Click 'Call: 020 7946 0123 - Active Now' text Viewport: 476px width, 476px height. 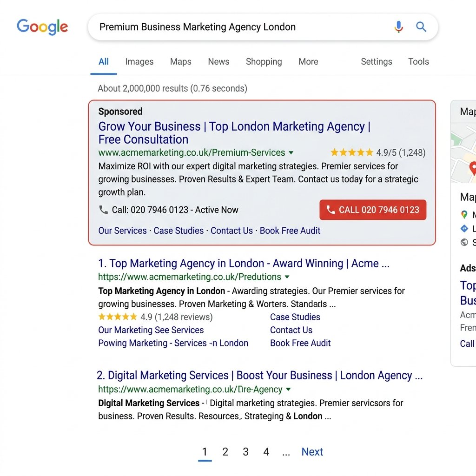(x=175, y=210)
